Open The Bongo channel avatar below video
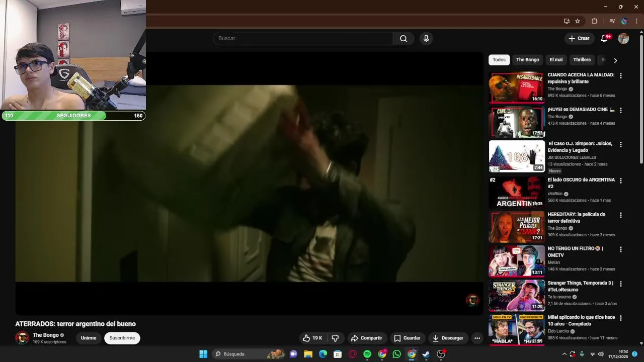This screenshot has width=644, height=362. coord(22,338)
